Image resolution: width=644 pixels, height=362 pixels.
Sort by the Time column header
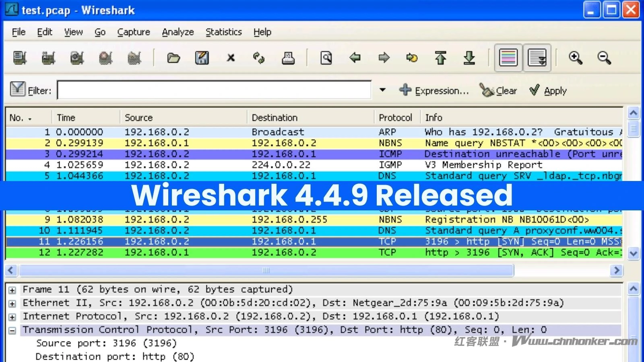point(86,118)
